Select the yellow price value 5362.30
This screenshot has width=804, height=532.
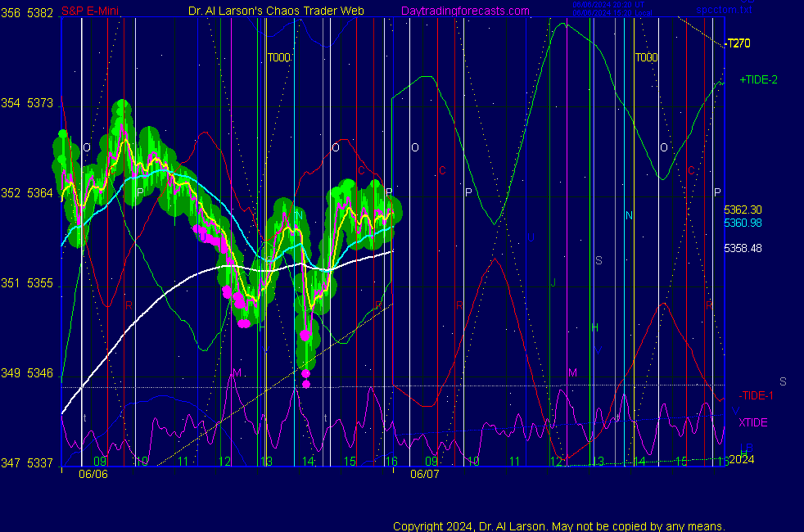point(743,210)
